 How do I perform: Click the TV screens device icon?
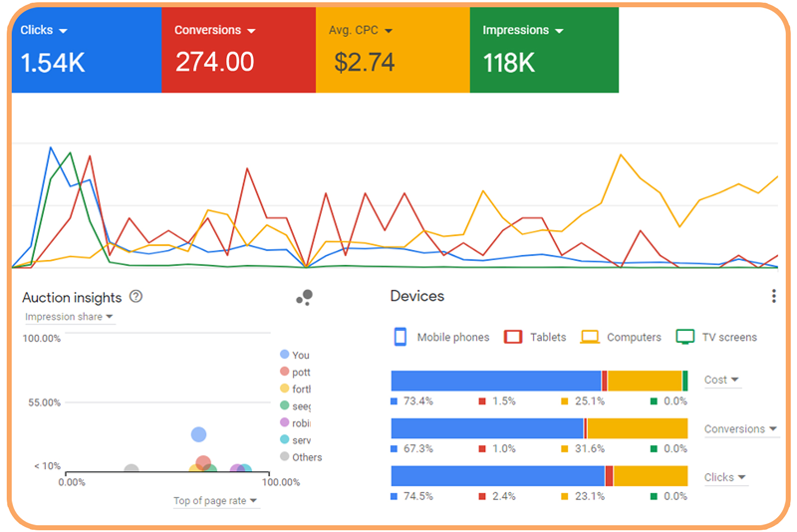click(684, 337)
